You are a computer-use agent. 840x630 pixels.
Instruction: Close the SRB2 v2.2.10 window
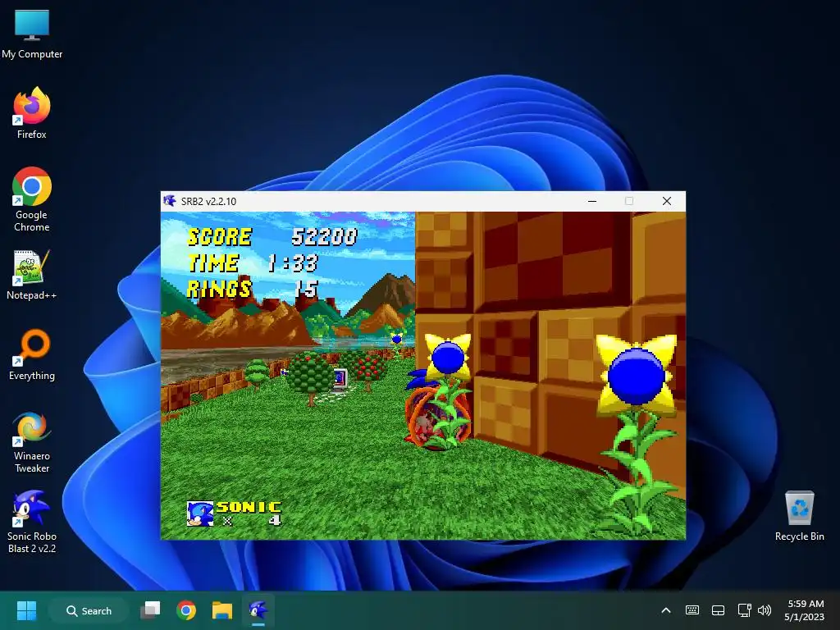click(666, 201)
